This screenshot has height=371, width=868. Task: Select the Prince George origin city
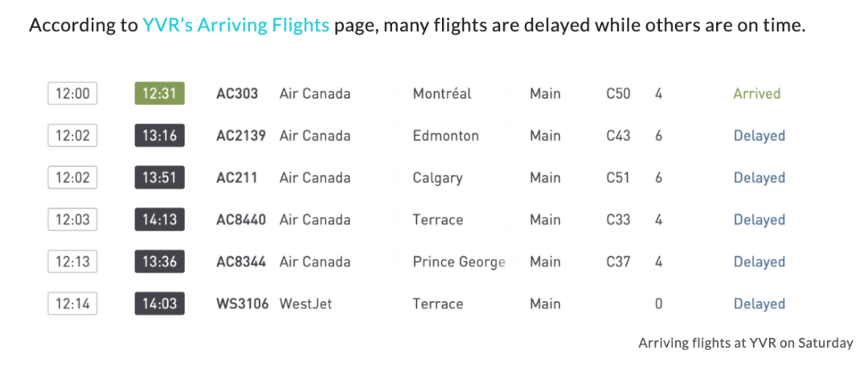click(459, 262)
